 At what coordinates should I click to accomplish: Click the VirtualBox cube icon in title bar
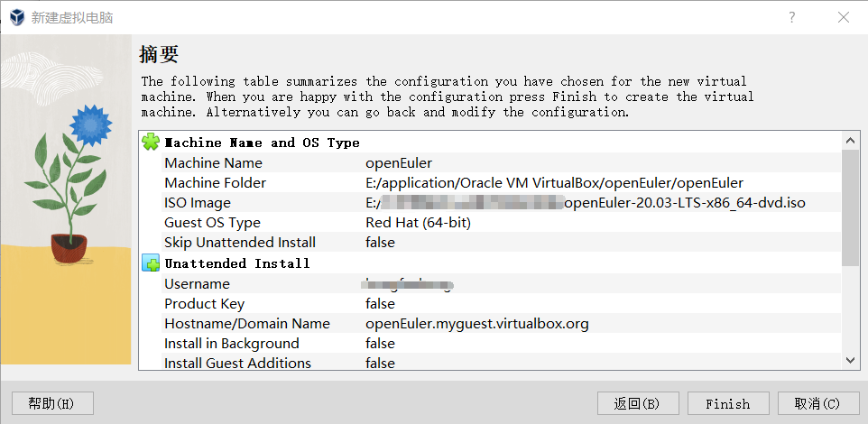(x=17, y=17)
